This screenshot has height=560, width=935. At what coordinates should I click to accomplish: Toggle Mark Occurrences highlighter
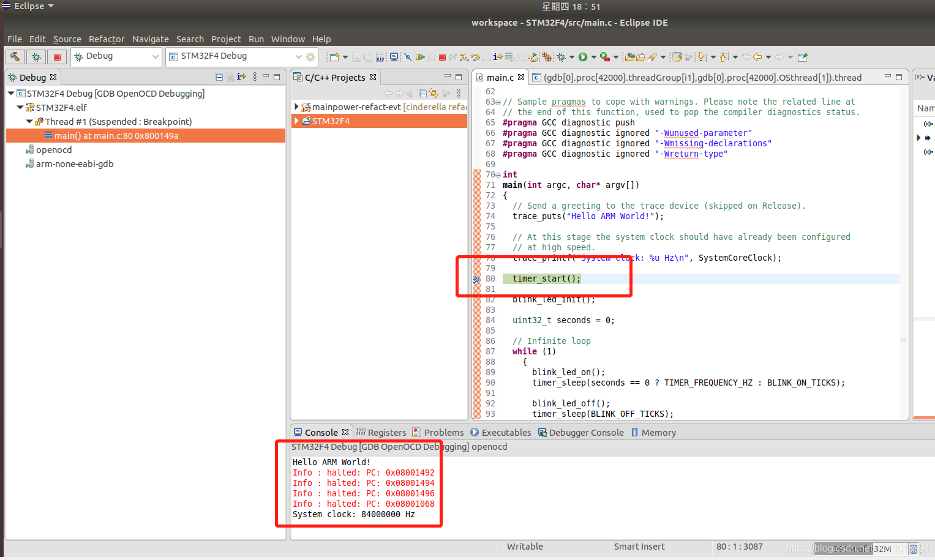[x=677, y=57]
